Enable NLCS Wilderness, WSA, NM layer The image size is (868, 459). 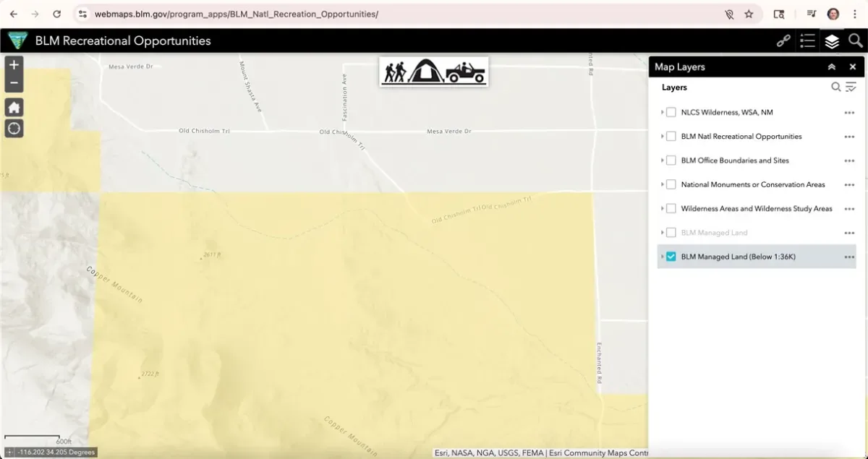tap(671, 113)
